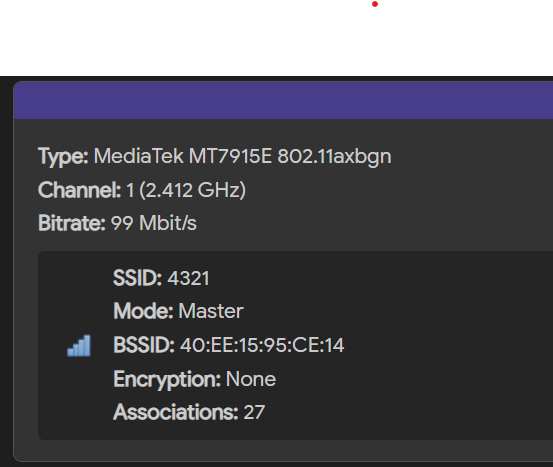553x467 pixels.
Task: Click the 'Type:' label
Action: tap(63, 156)
